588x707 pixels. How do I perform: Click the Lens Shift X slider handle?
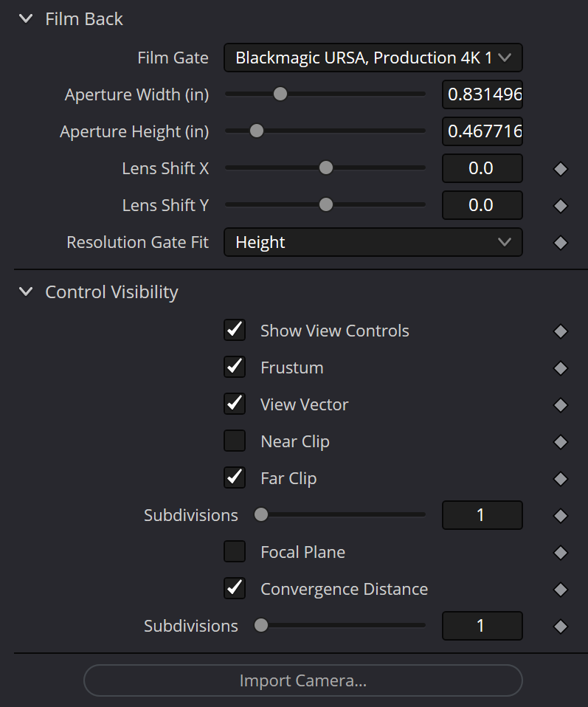point(325,168)
